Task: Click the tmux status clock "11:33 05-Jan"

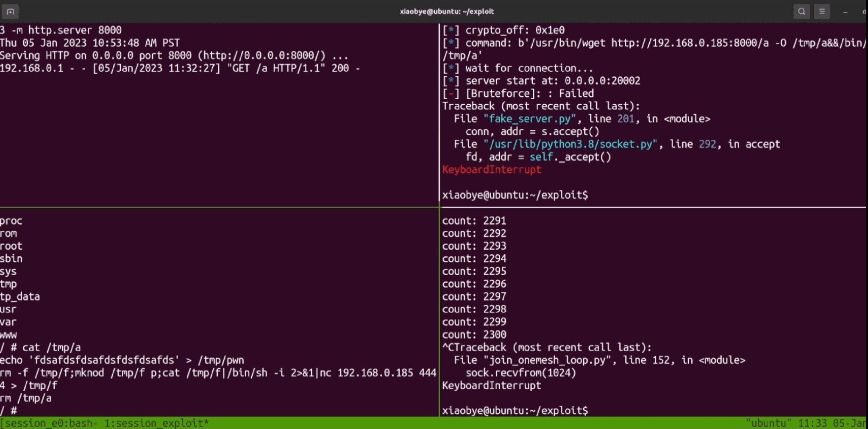Action: click(832, 423)
